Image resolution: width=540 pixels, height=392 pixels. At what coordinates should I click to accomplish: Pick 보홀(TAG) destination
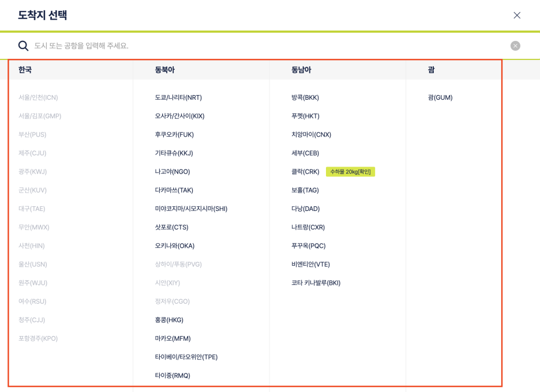click(x=305, y=190)
